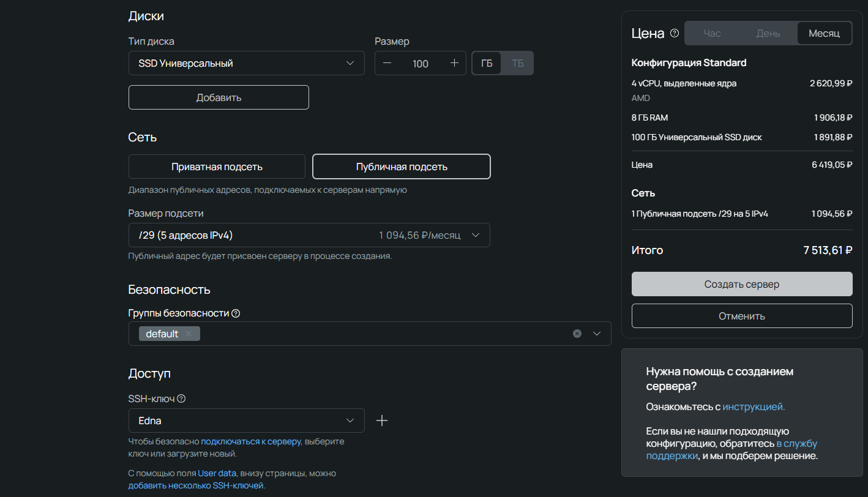Choose Приватная подсеть network option
The image size is (868, 497).
[x=217, y=166]
